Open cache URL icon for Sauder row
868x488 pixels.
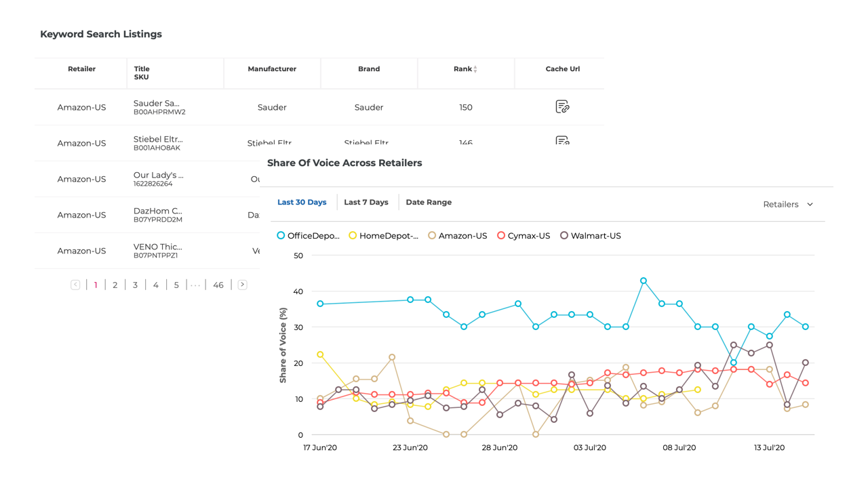click(562, 106)
